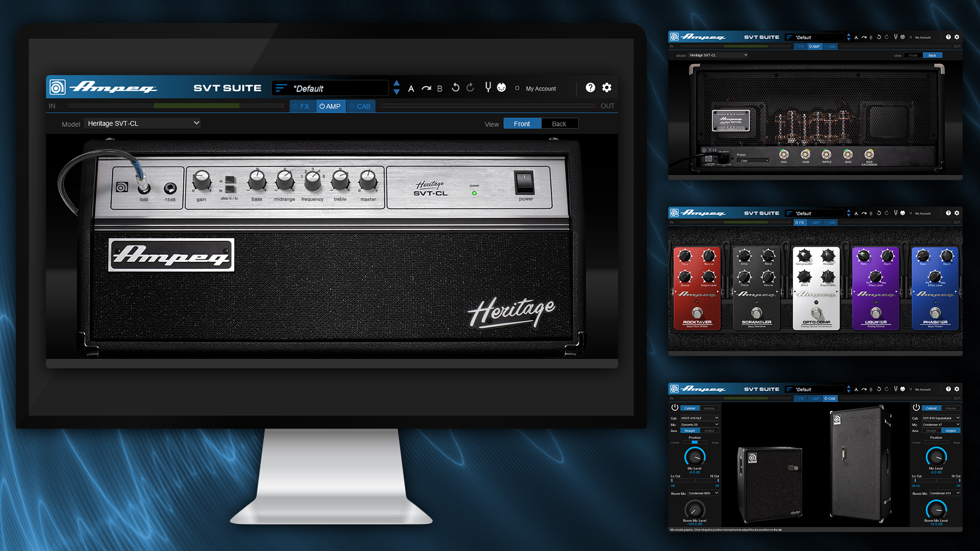Open the Condenser M30 room mic dropdown

(x=703, y=493)
